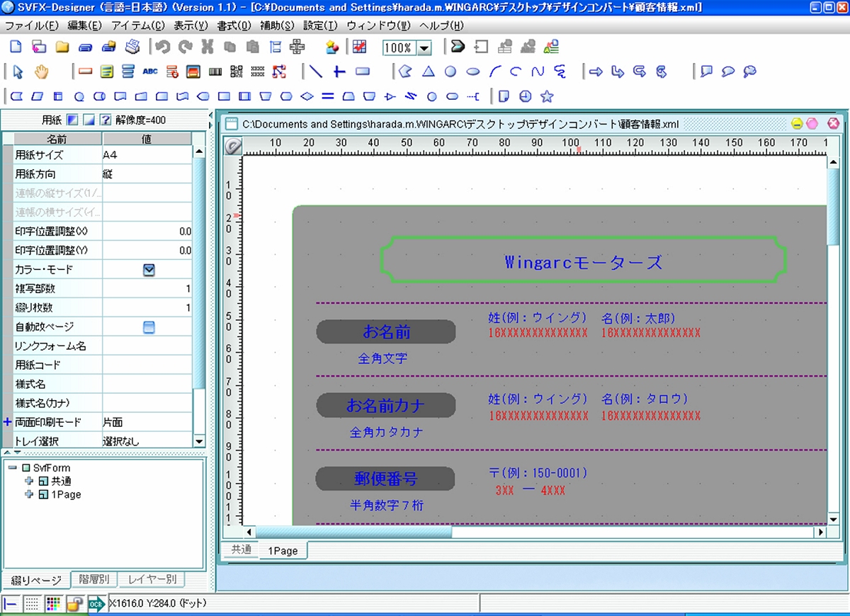Select the circle shape tool
Viewport: 850px width, 616px height.
pos(450,72)
